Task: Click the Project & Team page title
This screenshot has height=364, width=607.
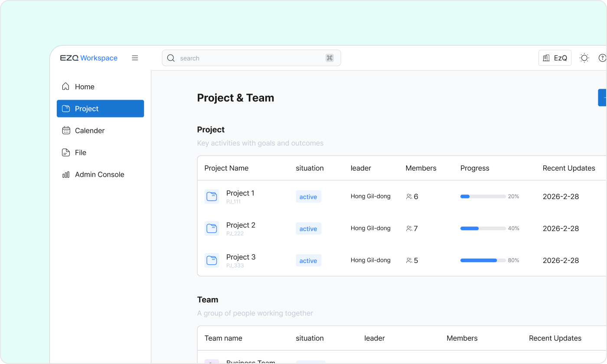Action: 235,98
